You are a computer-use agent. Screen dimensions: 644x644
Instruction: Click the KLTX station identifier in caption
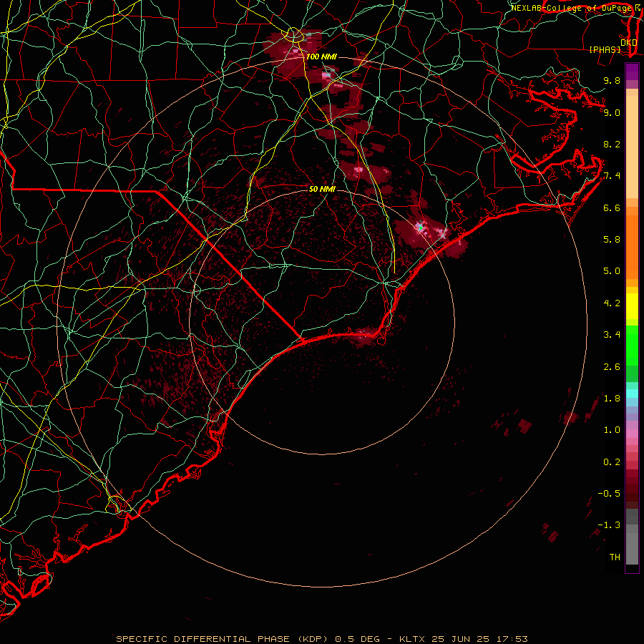(x=413, y=639)
